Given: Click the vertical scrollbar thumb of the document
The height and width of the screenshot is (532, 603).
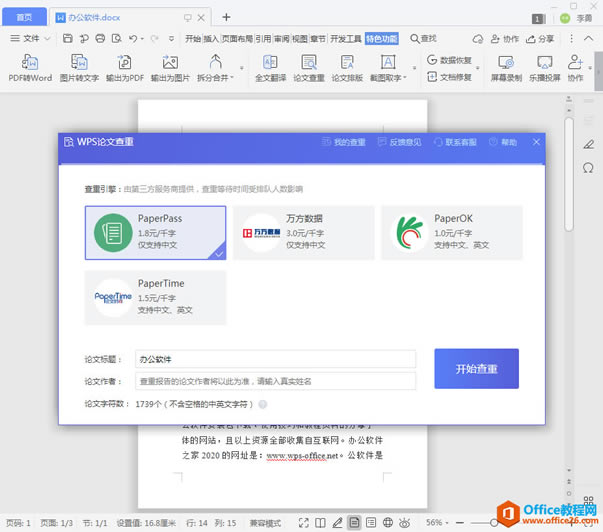Looking at the screenshot, I should [569, 174].
